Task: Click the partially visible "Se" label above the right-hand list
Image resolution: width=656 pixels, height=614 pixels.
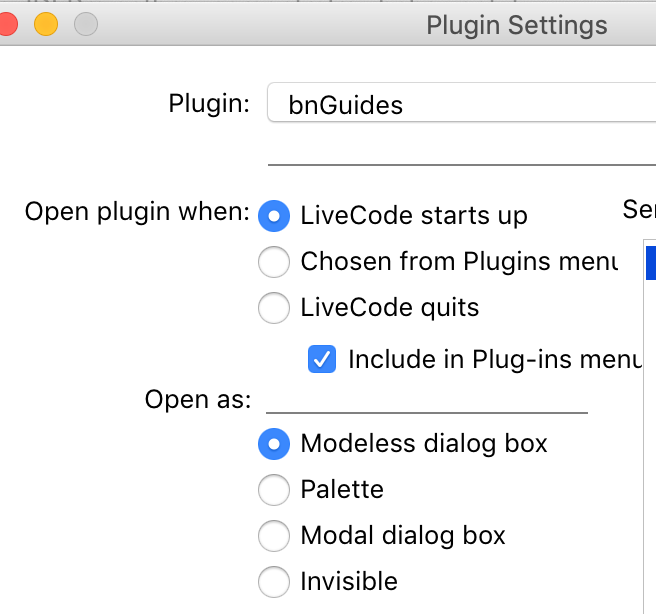Action: 638,209
